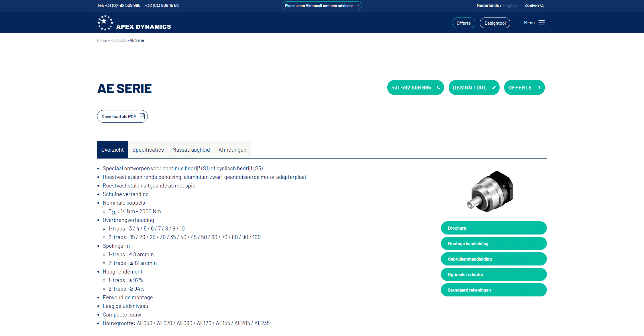Image resolution: width=644 pixels, height=336 pixels.
Task: Click the AE Serie breadcrumb text
Action: (137, 40)
